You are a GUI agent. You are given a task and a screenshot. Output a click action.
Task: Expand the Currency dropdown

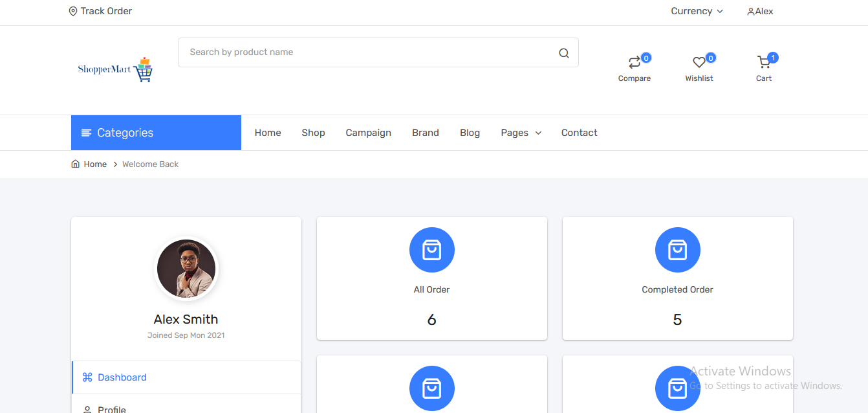coord(697,11)
